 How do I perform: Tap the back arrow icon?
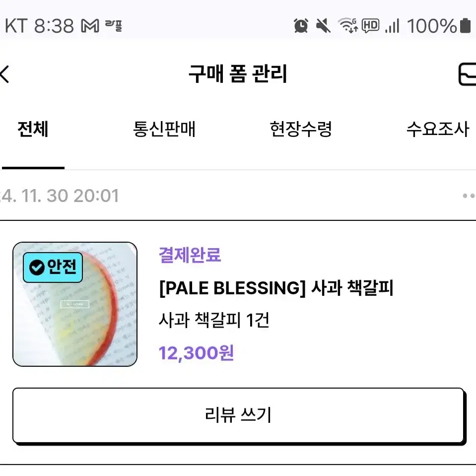point(4,74)
